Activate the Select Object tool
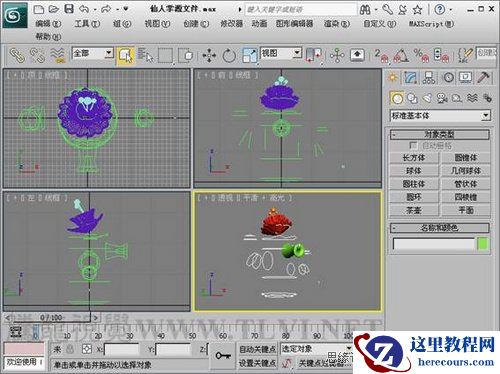 tap(125, 55)
